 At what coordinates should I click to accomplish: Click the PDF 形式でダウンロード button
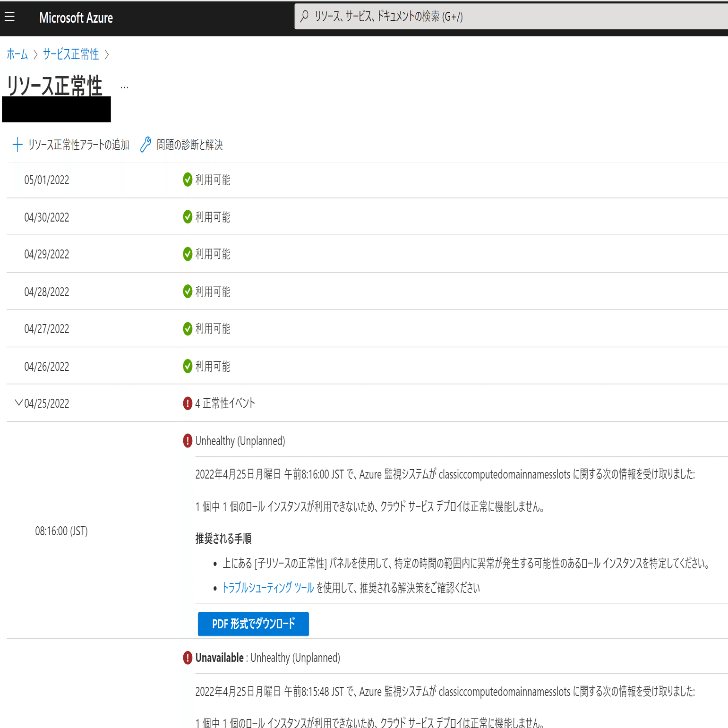click(253, 624)
